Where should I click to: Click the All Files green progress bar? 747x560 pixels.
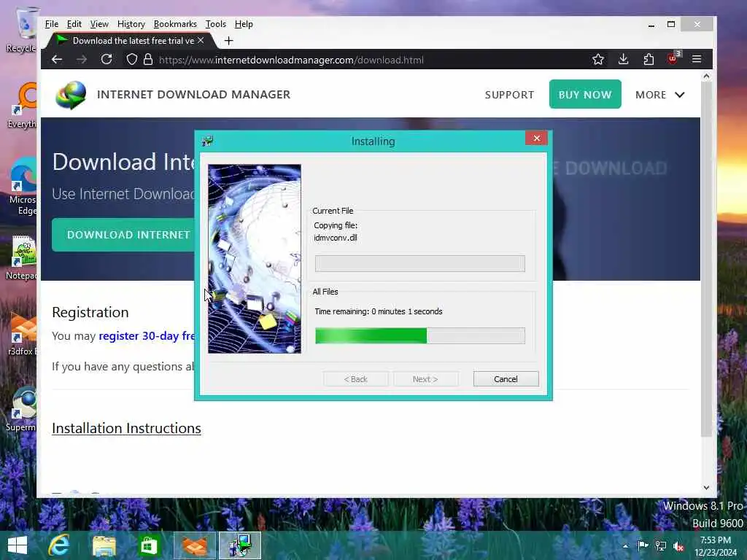pos(419,335)
